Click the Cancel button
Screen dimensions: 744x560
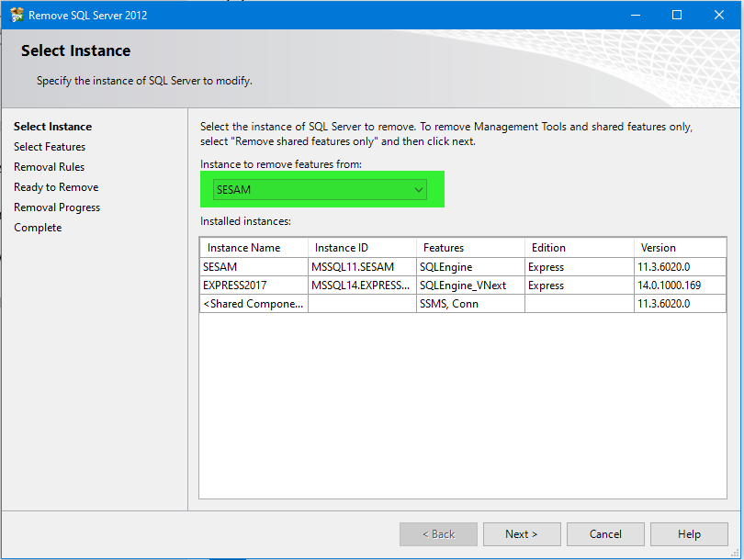coord(605,534)
